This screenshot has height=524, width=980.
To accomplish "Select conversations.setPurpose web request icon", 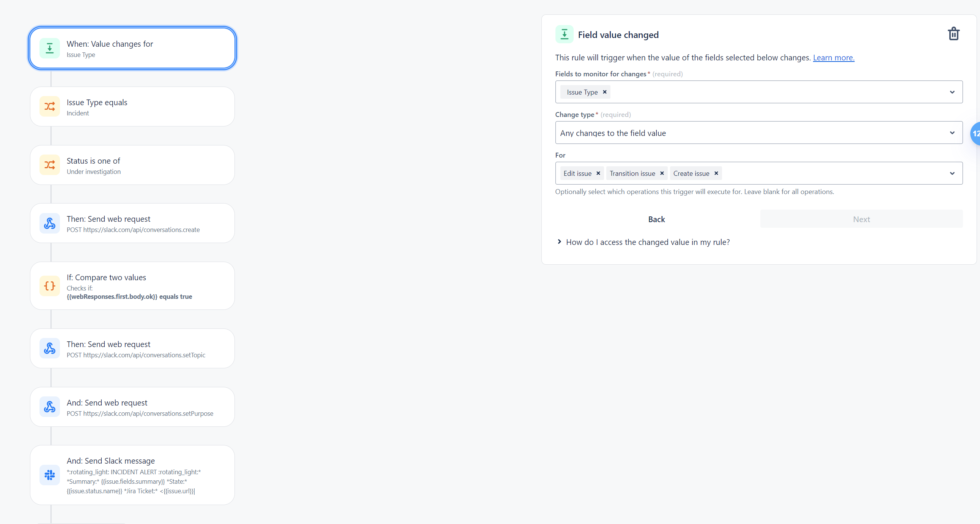I will (49, 407).
